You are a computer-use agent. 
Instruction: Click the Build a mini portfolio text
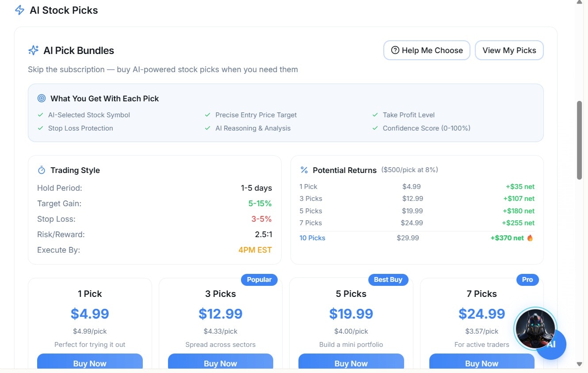coord(351,345)
